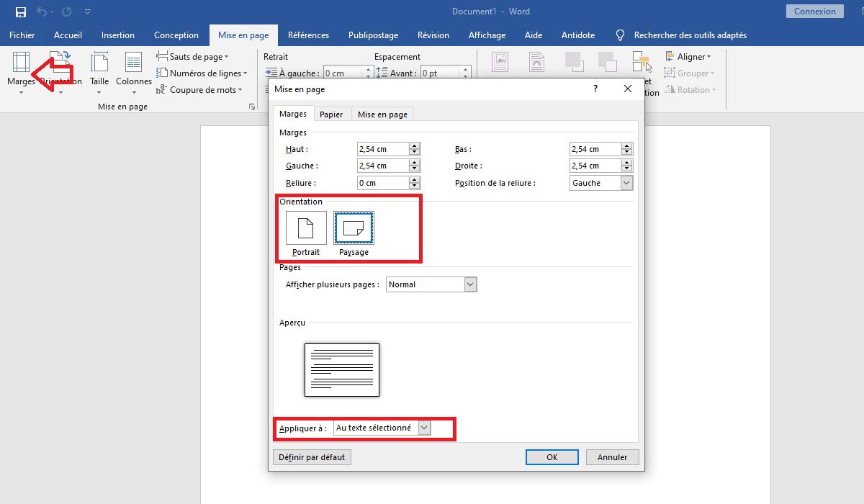The height and width of the screenshot is (504, 864).
Task: Increase the Droite margin with stepper
Action: point(627,163)
